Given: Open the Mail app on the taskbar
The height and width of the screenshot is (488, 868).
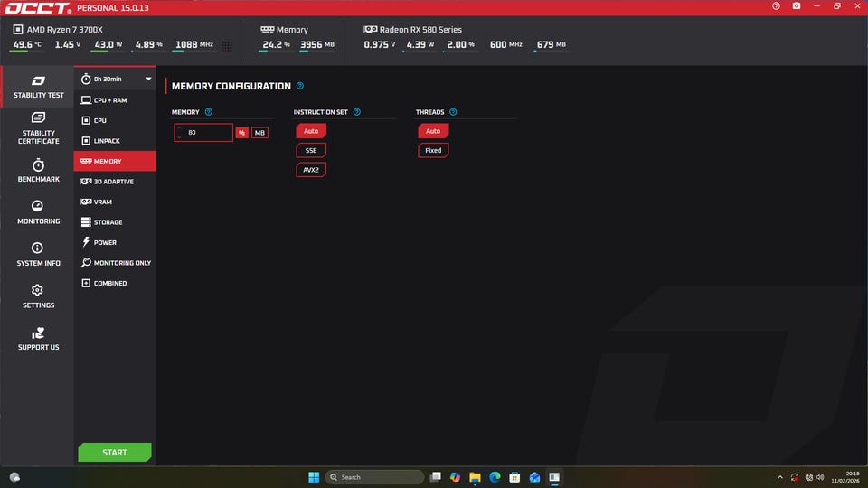Looking at the screenshot, I should [534, 477].
